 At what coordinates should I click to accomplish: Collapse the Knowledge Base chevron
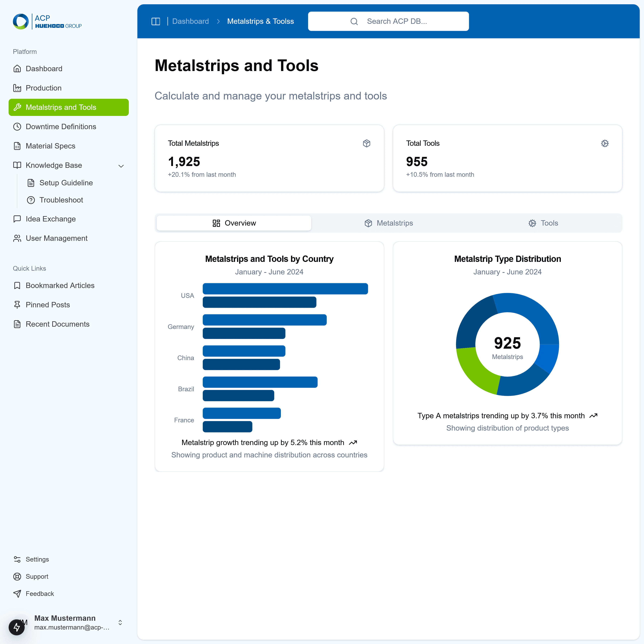coord(121,166)
